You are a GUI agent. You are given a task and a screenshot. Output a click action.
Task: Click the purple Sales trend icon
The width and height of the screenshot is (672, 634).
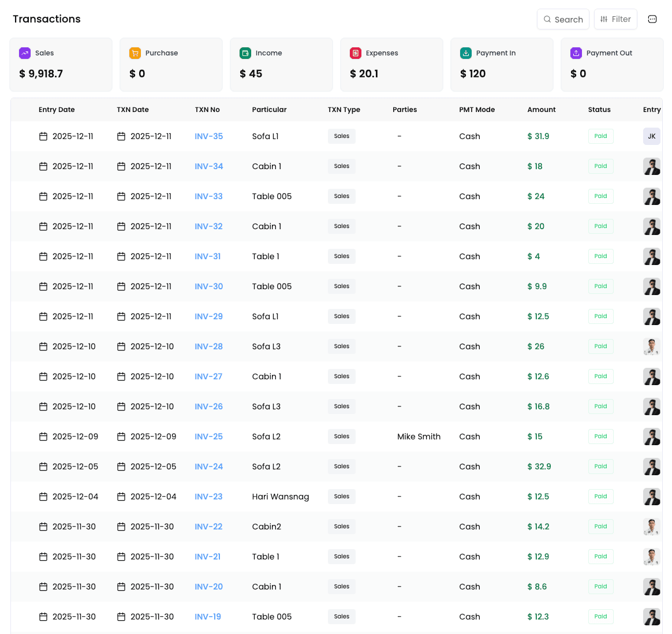point(25,53)
